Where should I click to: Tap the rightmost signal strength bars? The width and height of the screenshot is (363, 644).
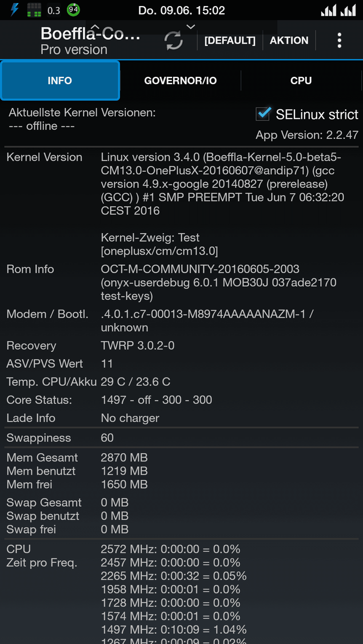coord(348,10)
